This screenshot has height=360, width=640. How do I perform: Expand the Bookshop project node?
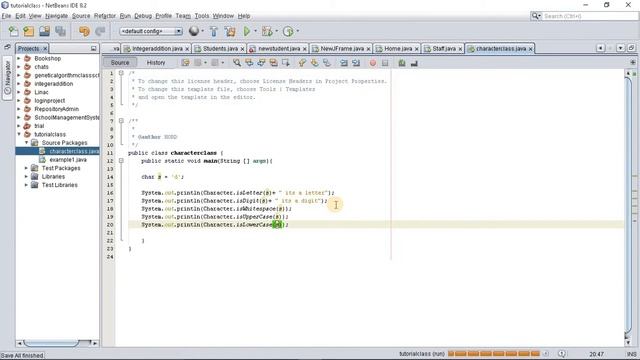click(19, 58)
